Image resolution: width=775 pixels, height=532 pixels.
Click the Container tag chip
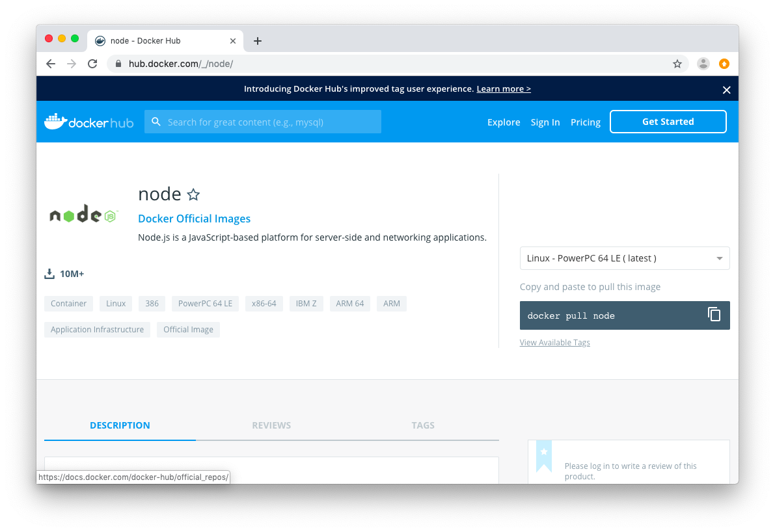tap(68, 303)
